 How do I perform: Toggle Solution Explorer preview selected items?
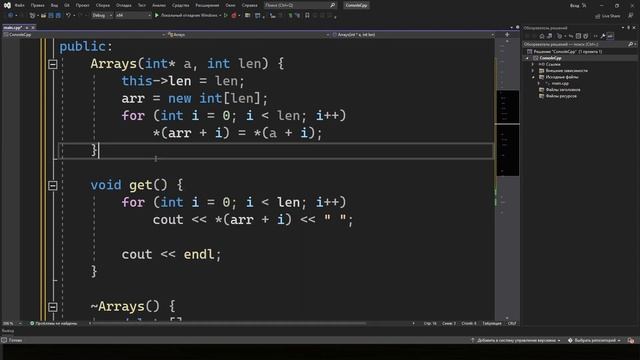tap(610, 36)
